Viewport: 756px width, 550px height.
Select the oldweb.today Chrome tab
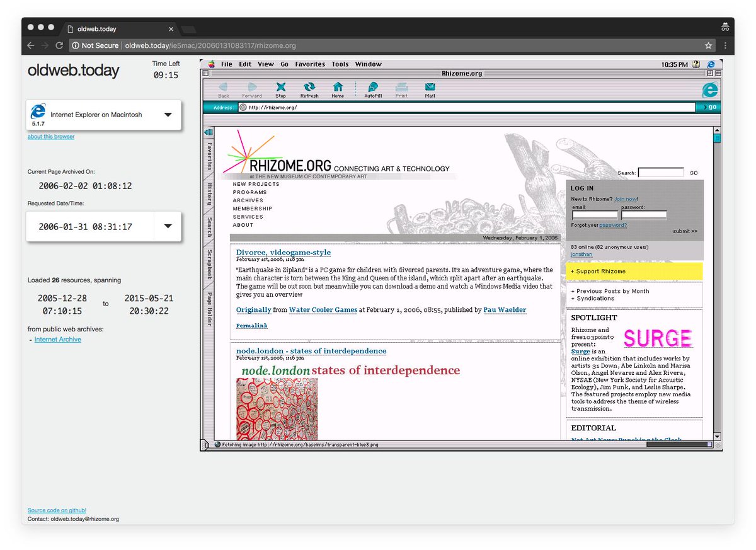120,29
